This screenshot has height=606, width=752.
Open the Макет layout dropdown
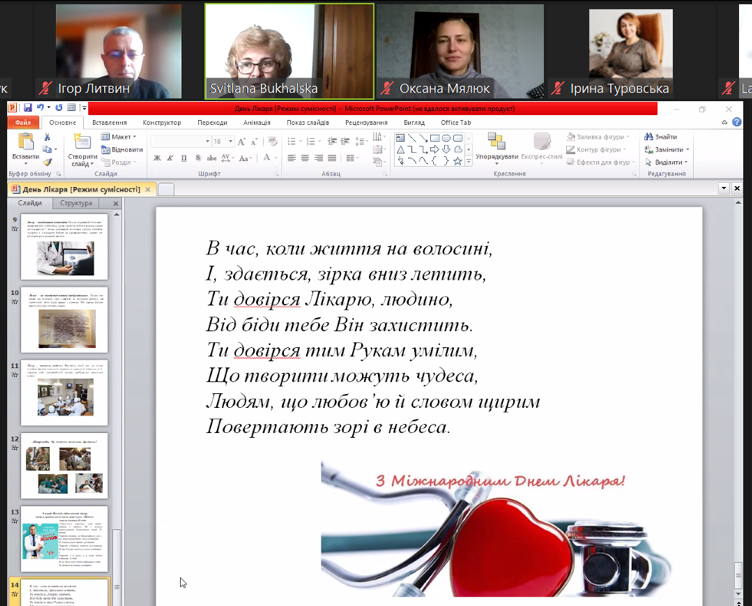[x=119, y=137]
